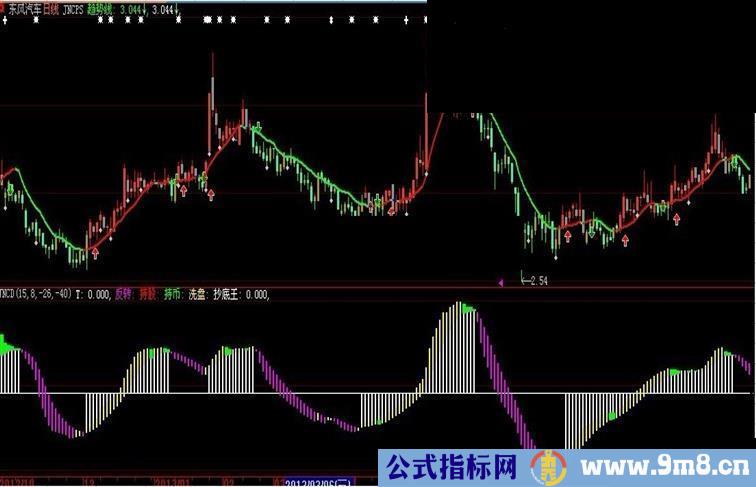This screenshot has width=756, height=487.
Task: Click the 反转 indicator legend label
Action: 123,294
